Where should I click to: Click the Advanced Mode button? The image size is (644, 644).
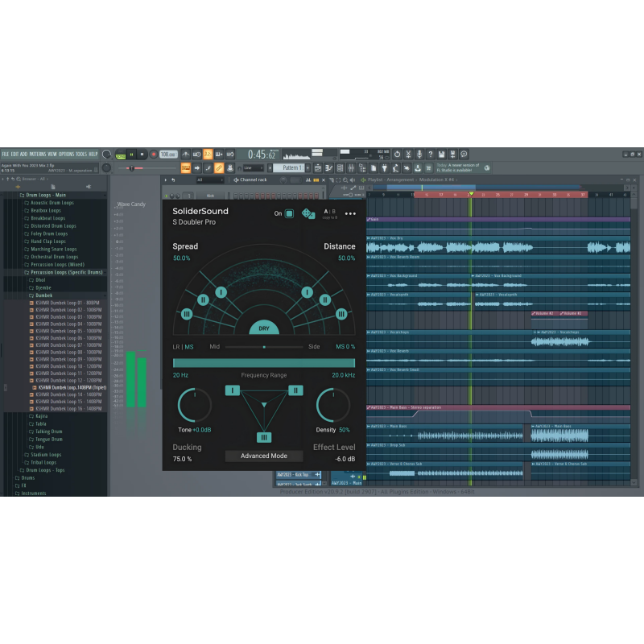[264, 456]
